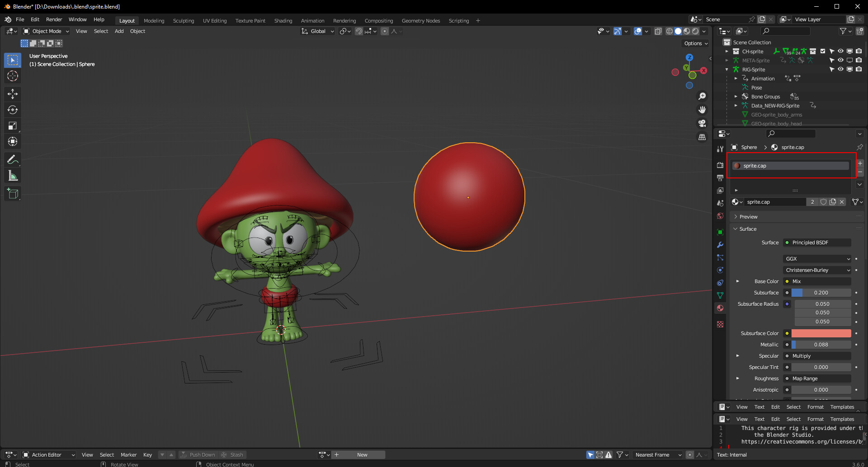868x467 pixels.
Task: Open the Christensen-Burley dropdown
Action: (x=817, y=270)
